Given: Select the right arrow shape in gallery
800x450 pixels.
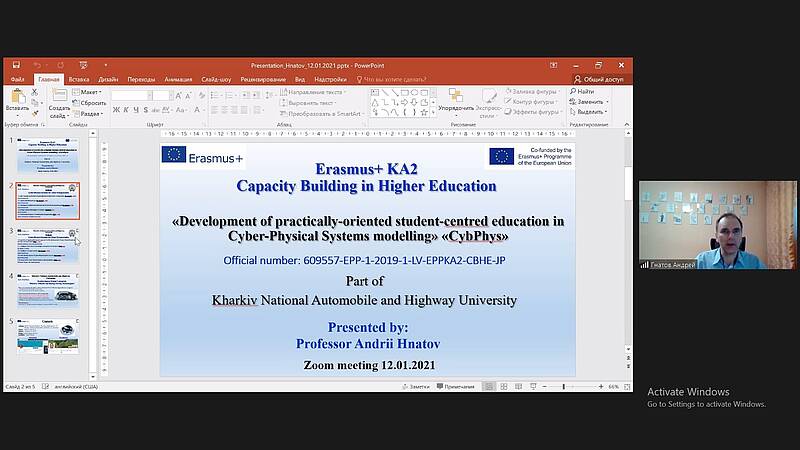Looking at the screenshot, I should point(404,102).
